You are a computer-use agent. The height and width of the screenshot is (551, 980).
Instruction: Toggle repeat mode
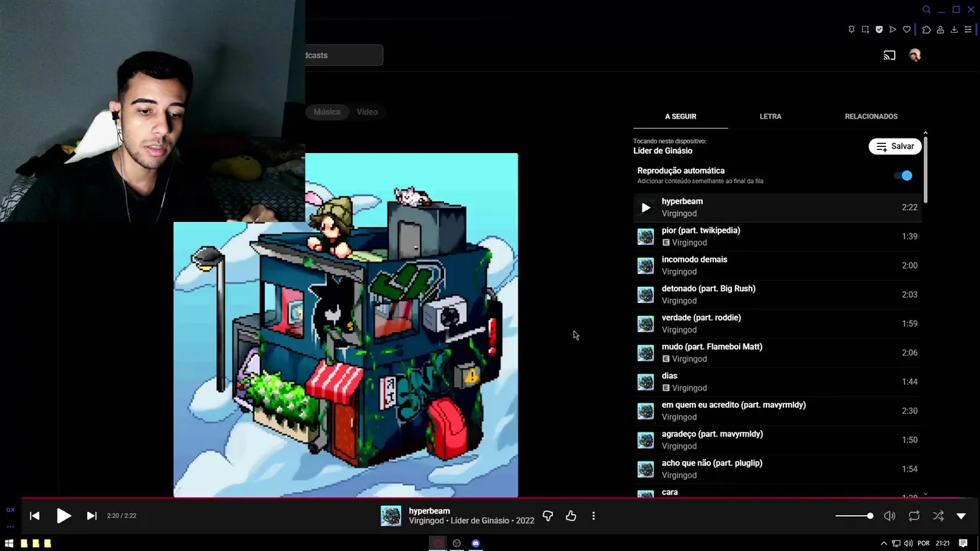tap(914, 516)
